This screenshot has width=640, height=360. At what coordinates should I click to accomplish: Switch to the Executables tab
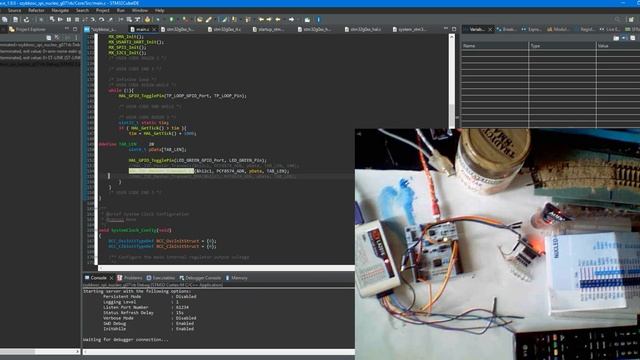(160, 278)
